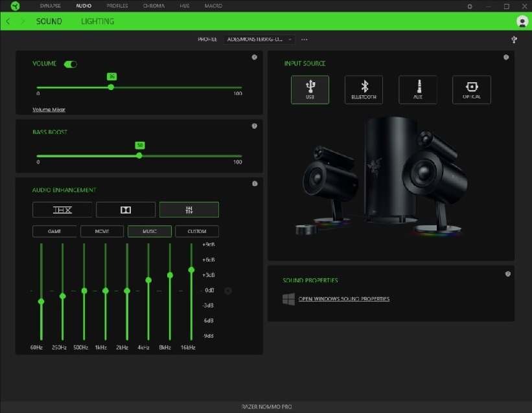Open the user account avatar icon

pyautogui.click(x=522, y=21)
